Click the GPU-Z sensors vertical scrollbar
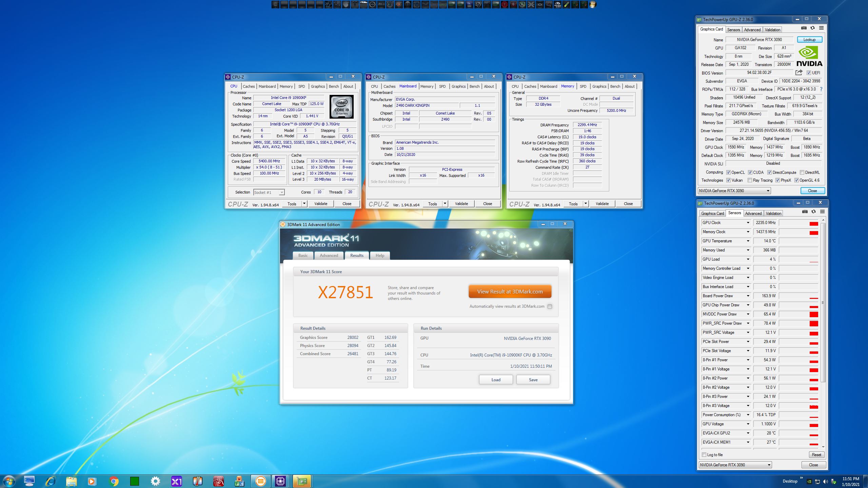The image size is (868, 488). [x=823, y=302]
